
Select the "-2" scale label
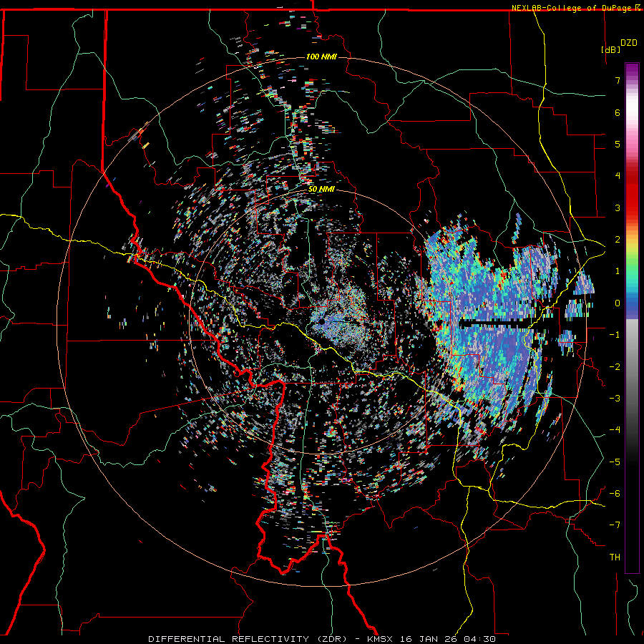pos(615,367)
